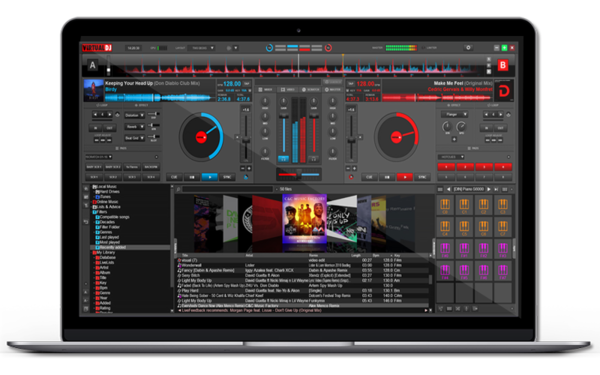Click the VirtualDJ logo

(x=97, y=48)
